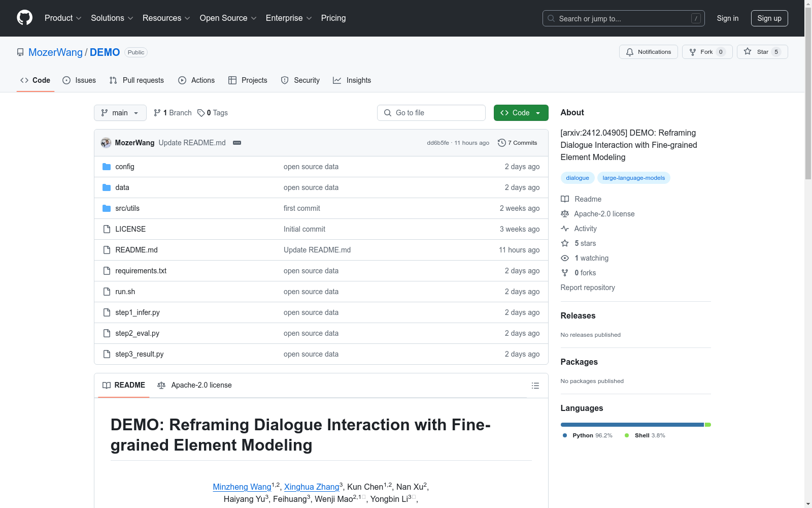Click the pulse icon beside Activity
This screenshot has width=812, height=508.
[x=565, y=229]
